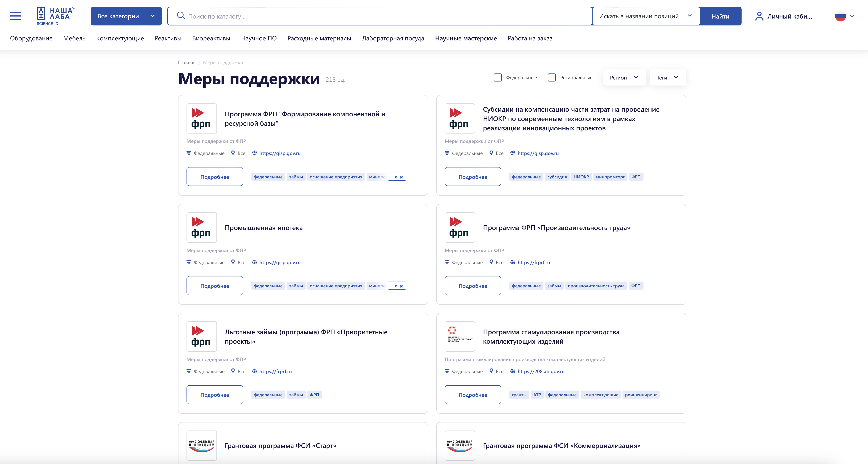Viewport: 868px width, 464px height.
Task: Click tag НИОКР in Субсидии card
Action: click(x=581, y=177)
